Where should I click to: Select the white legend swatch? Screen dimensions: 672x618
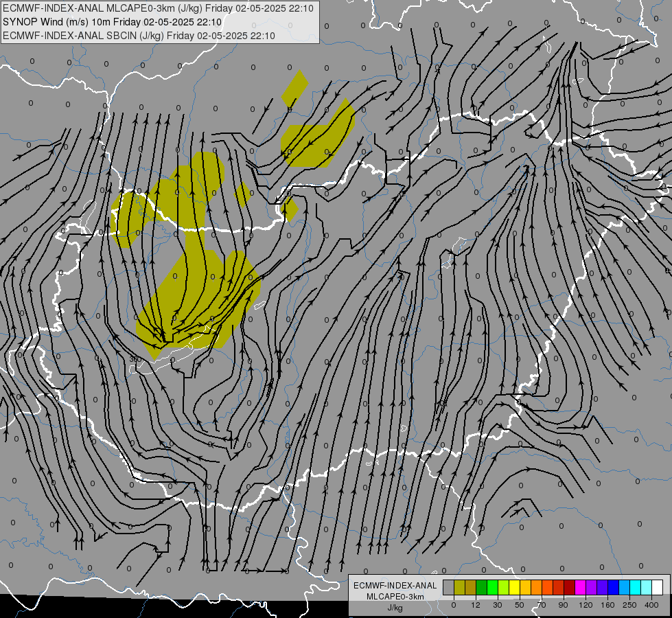[657, 587]
